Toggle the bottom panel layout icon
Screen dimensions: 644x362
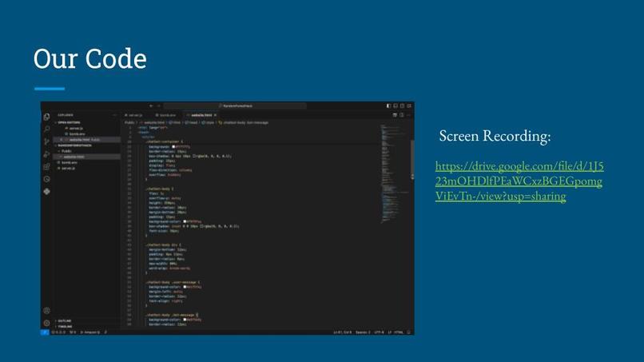pyautogui.click(x=396, y=106)
